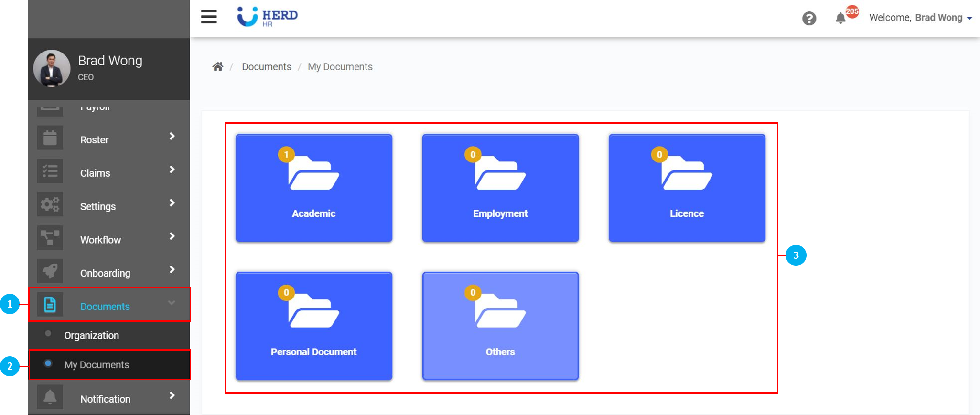Image resolution: width=980 pixels, height=415 pixels.
Task: Click Brad Wong's profile photo
Action: click(x=52, y=69)
